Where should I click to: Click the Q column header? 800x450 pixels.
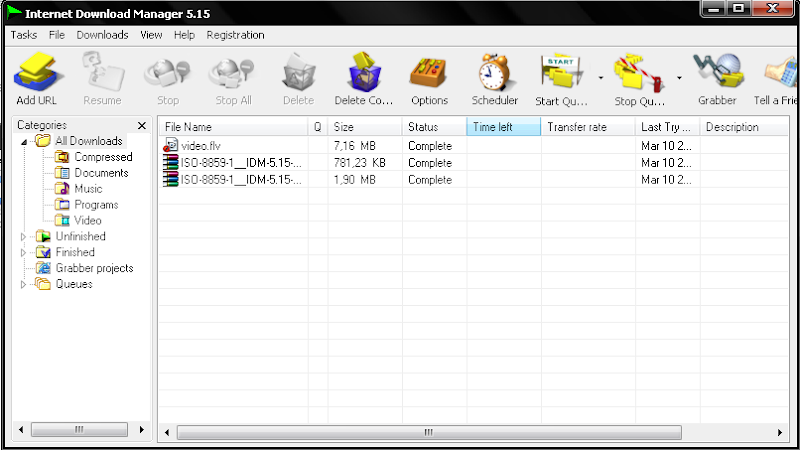coord(318,127)
